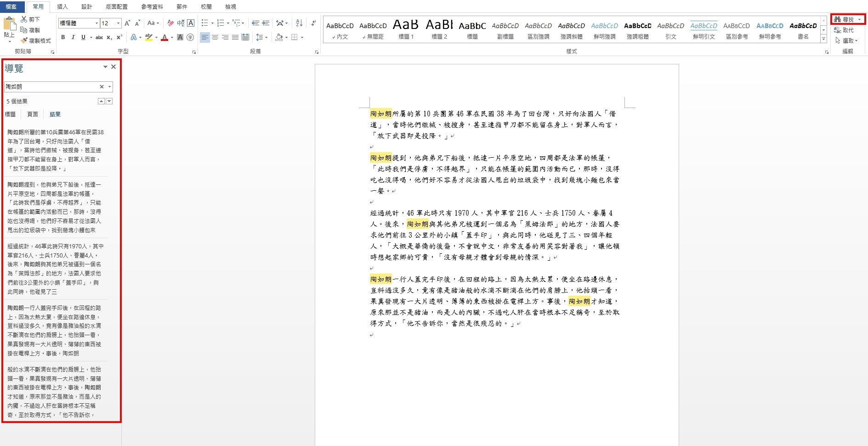Open the font name 標楷體 dropdown

point(96,23)
